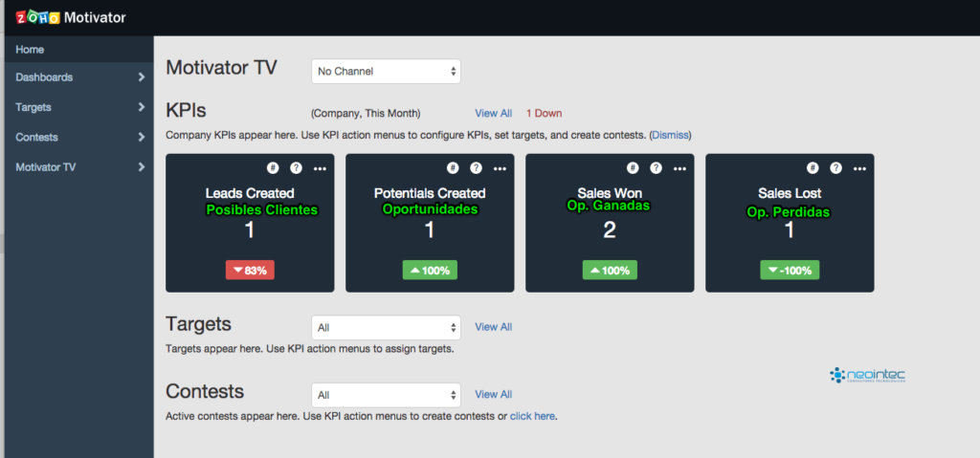Viewport: 980px width, 458px height.
Task: Click View All next to Contests
Action: coord(493,394)
